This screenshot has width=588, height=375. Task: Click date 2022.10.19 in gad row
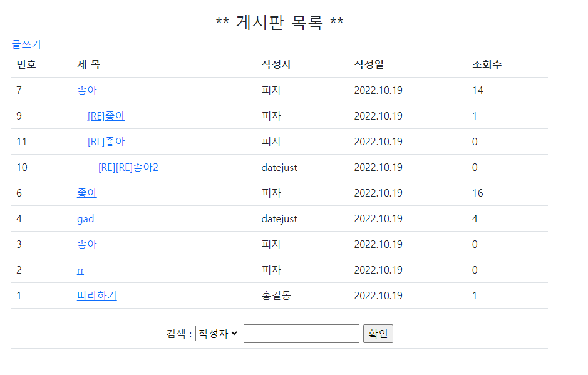pyautogui.click(x=378, y=218)
